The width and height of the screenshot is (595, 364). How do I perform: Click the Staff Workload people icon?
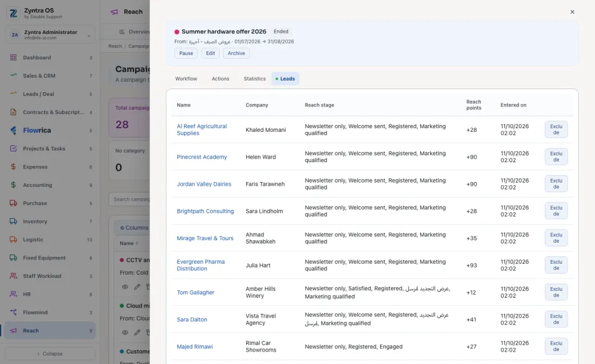coord(13,275)
